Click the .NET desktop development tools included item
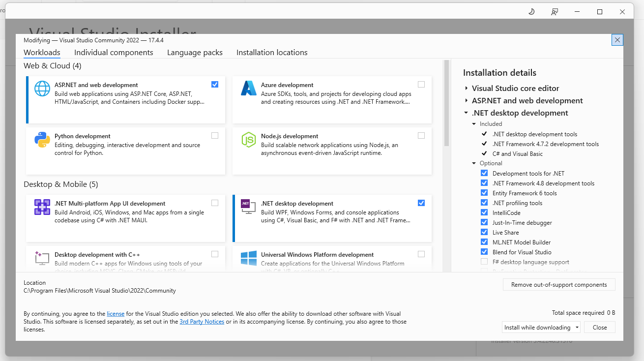Viewport: 644px width, 361px height. click(535, 134)
